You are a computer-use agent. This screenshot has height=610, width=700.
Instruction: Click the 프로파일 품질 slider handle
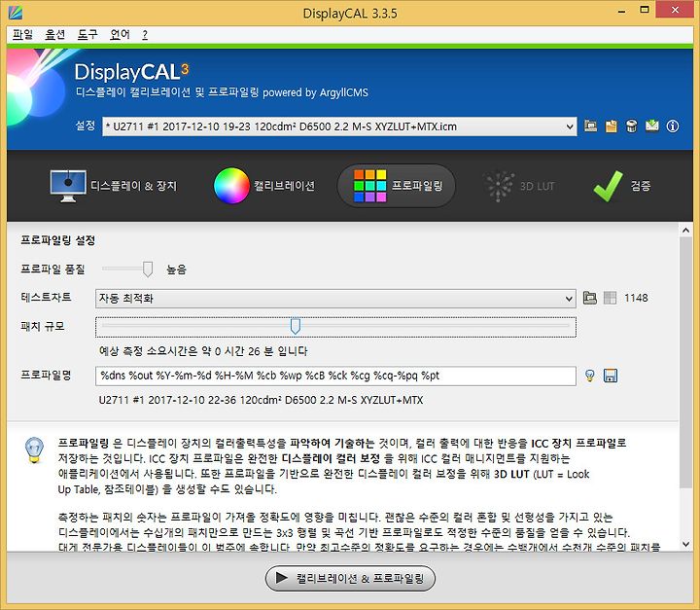click(148, 269)
